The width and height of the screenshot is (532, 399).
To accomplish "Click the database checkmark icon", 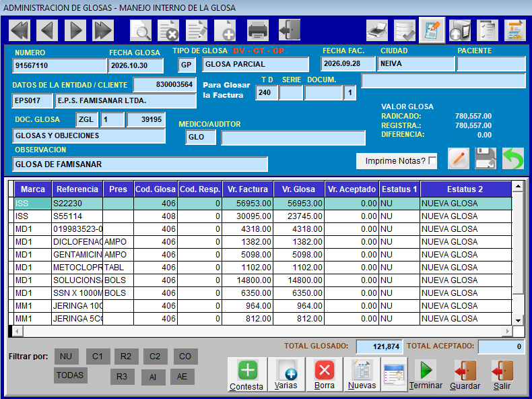I will 405,30.
